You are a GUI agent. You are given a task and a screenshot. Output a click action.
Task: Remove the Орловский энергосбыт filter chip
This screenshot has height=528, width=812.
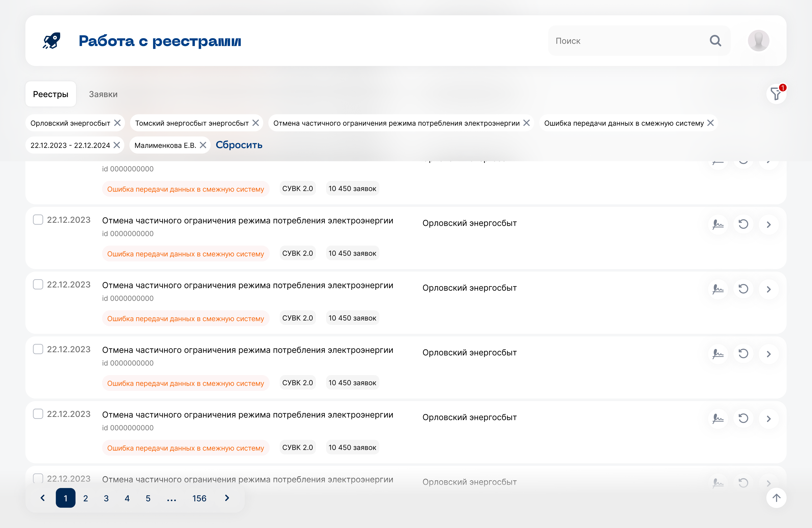coord(117,123)
